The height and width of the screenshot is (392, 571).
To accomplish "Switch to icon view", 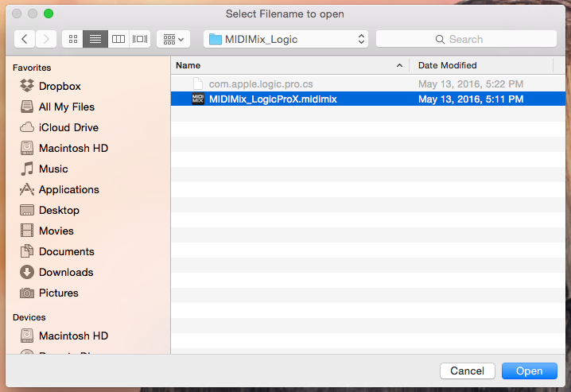I will (x=73, y=39).
